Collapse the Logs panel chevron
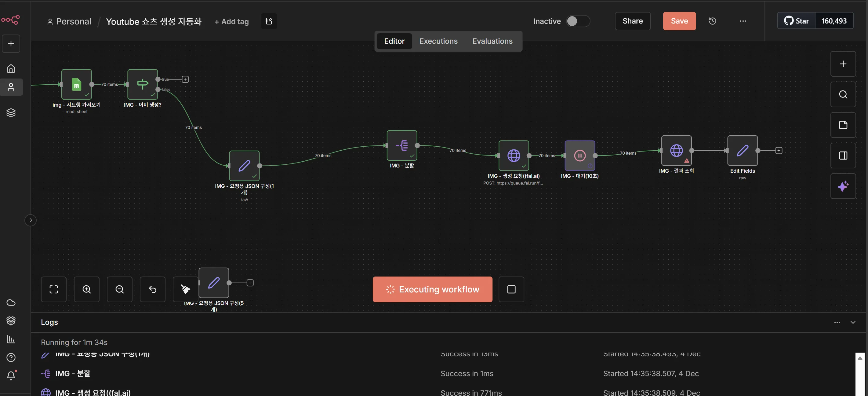The image size is (868, 396). pos(853,322)
